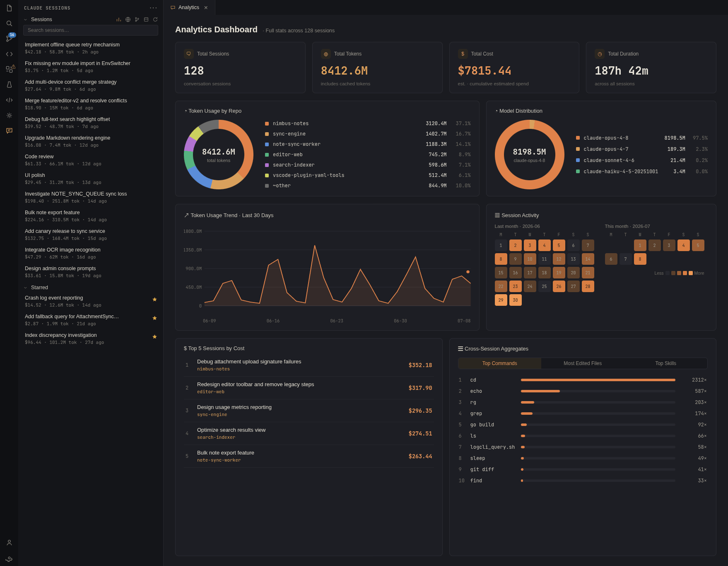
Task: Select July 8 cell in this month heatmap
Action: 640,259
